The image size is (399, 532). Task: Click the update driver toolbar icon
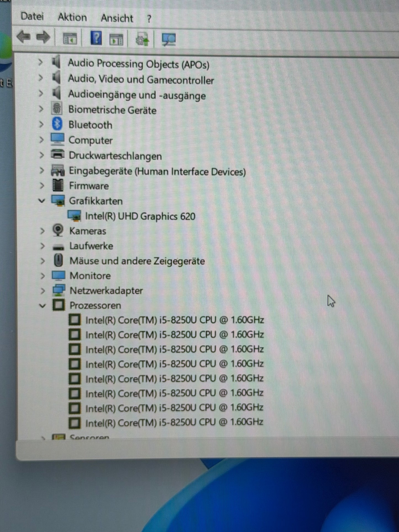point(142,39)
